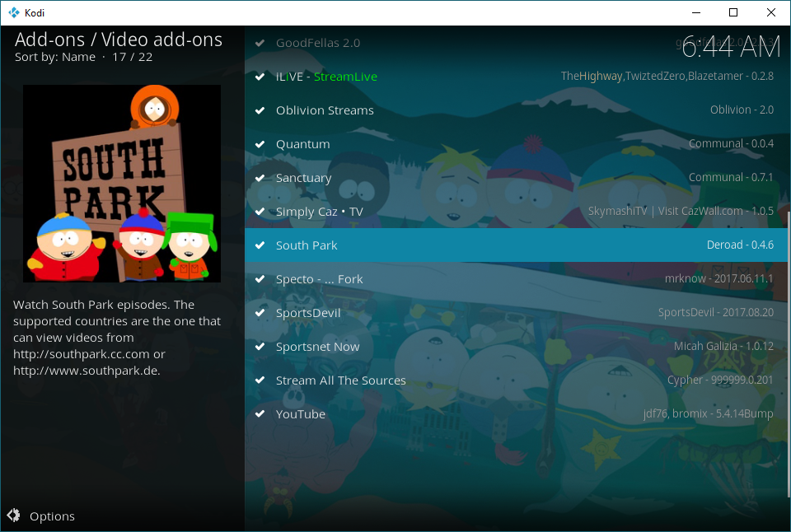Select the Oblivion Streams add-on
Viewport: 791px width, 532px height.
[x=516, y=110]
